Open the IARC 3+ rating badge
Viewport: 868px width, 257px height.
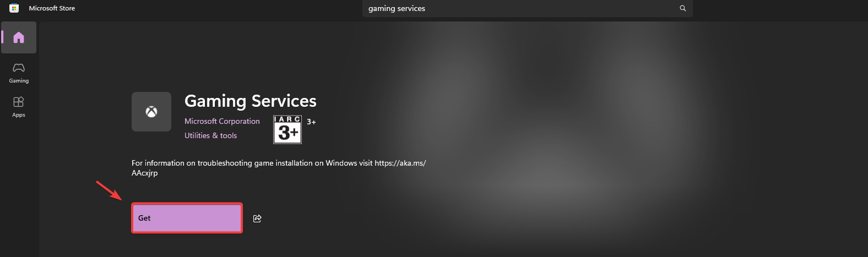pos(287,130)
